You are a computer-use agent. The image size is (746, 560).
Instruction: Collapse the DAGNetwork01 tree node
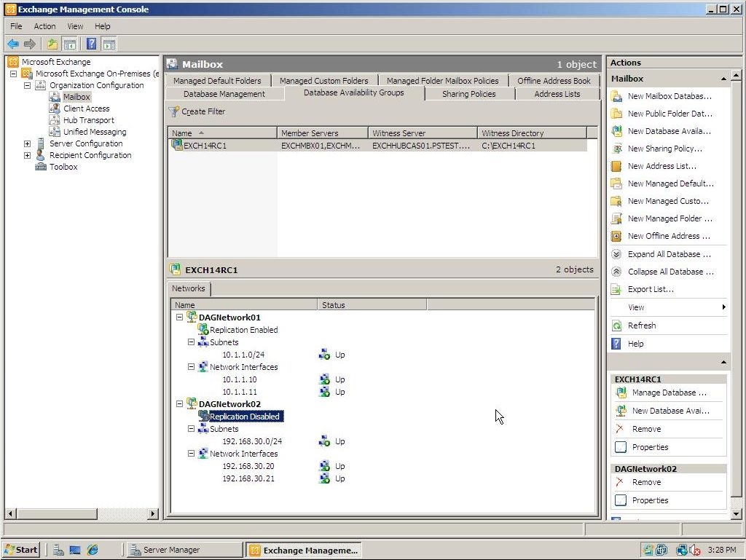(179, 317)
